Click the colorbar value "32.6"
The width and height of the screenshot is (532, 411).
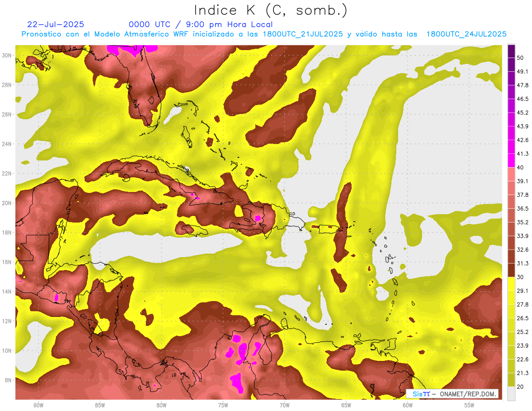click(523, 250)
